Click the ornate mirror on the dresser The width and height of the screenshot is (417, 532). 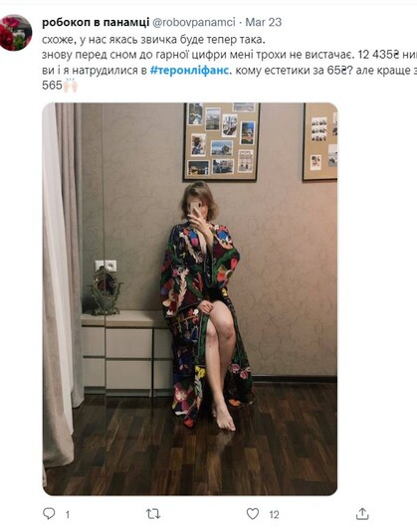click(x=104, y=291)
